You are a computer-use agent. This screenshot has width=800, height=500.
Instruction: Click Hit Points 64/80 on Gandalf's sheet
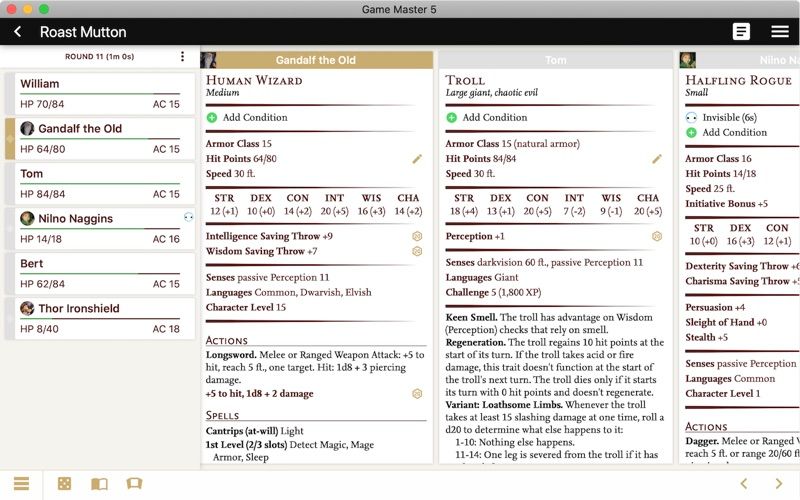241,159
